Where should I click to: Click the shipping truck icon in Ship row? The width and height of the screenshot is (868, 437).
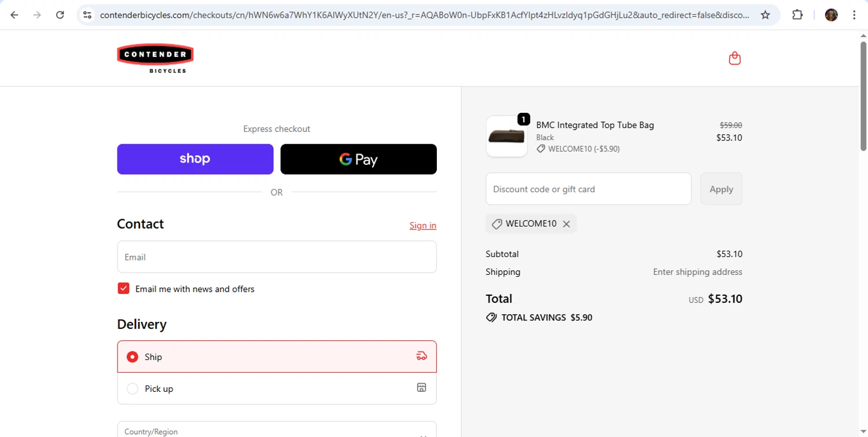pos(422,356)
